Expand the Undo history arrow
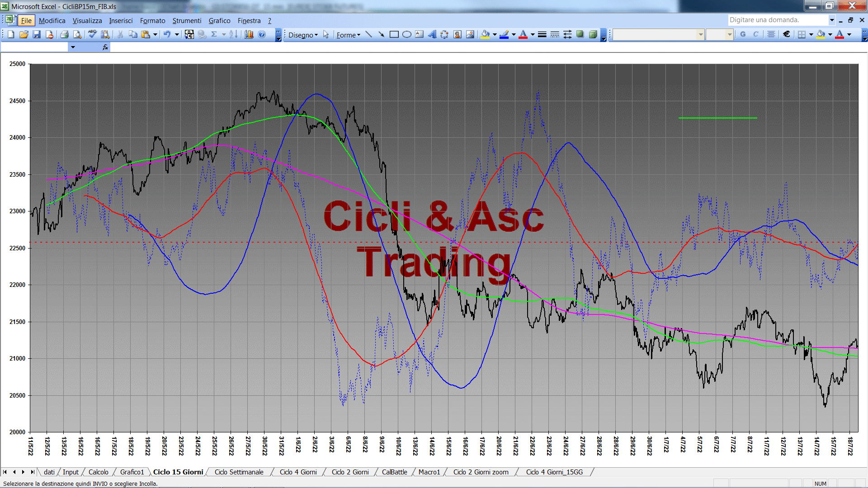This screenshot has height=488, width=868. [x=177, y=35]
